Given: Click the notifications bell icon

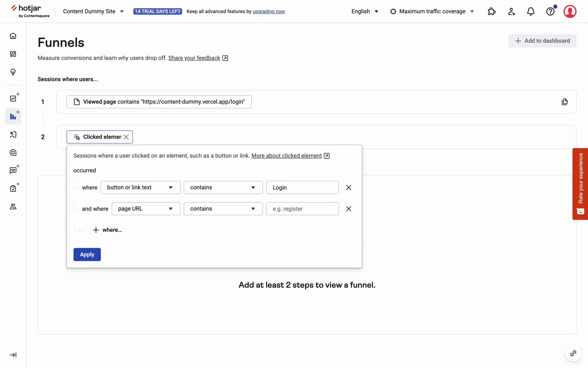Looking at the screenshot, I should tap(531, 12).
